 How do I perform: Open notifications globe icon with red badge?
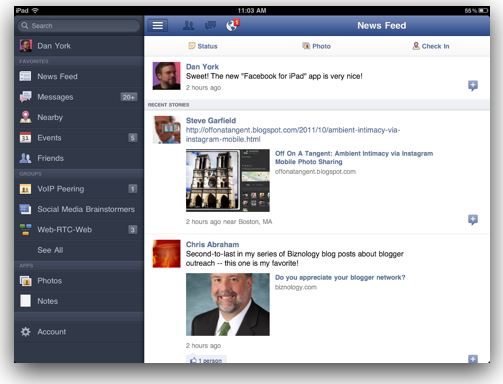pyautogui.click(x=232, y=25)
